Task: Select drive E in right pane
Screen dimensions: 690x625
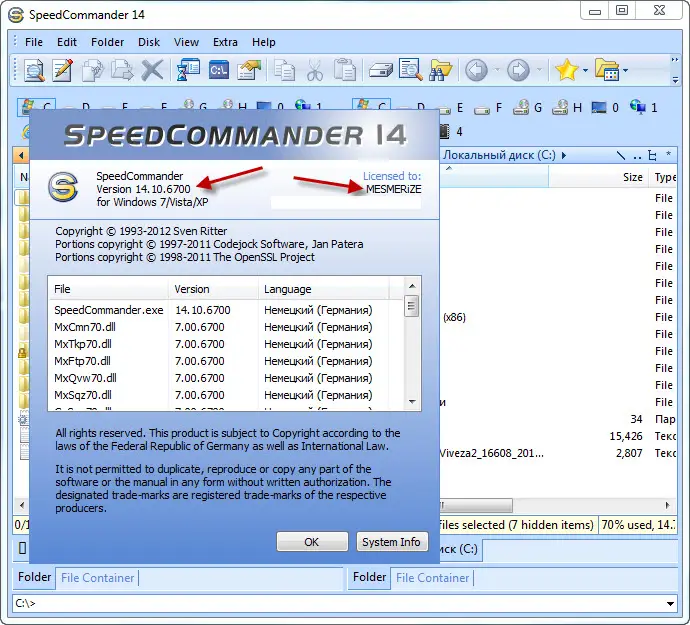Action: click(x=451, y=108)
